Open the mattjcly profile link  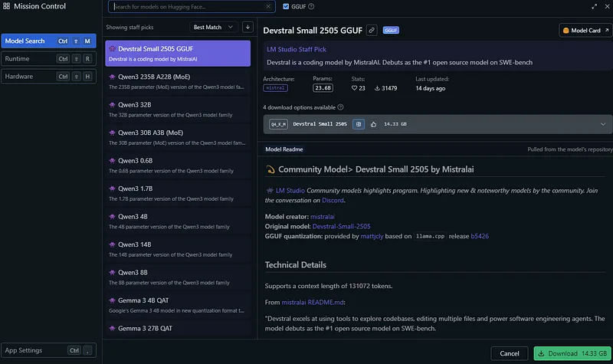point(372,236)
